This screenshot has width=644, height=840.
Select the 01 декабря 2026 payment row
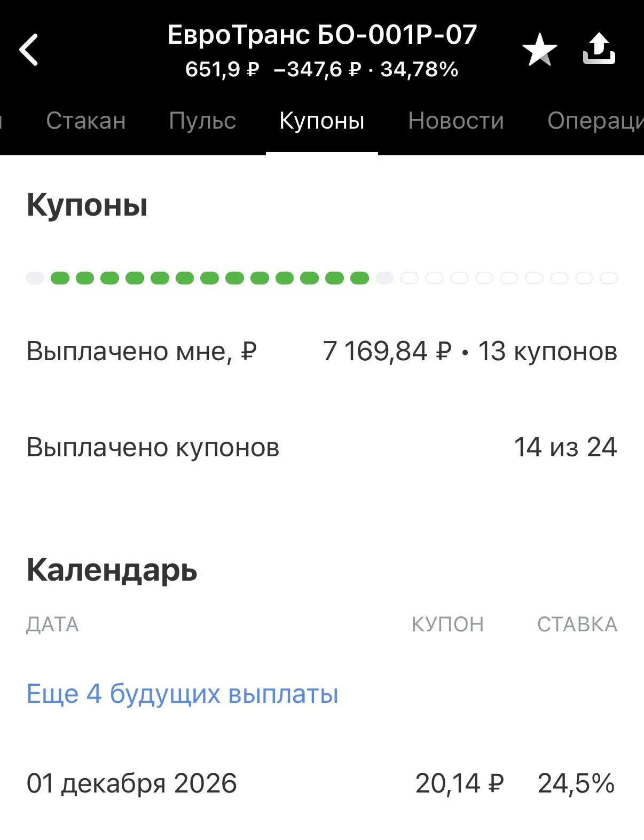pos(322,783)
